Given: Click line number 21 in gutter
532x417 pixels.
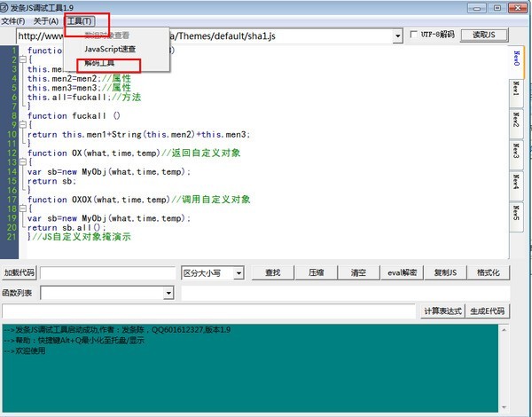Looking at the screenshot, I should click(12, 237).
